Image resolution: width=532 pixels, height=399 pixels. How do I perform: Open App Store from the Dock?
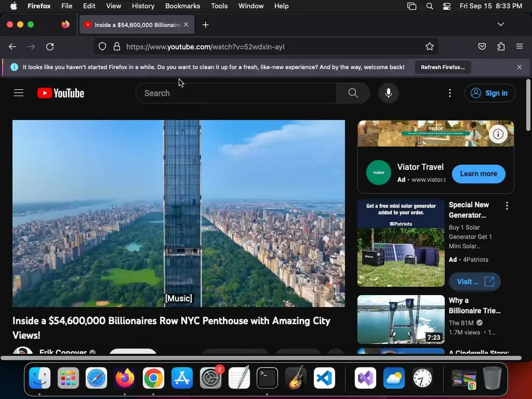click(182, 378)
